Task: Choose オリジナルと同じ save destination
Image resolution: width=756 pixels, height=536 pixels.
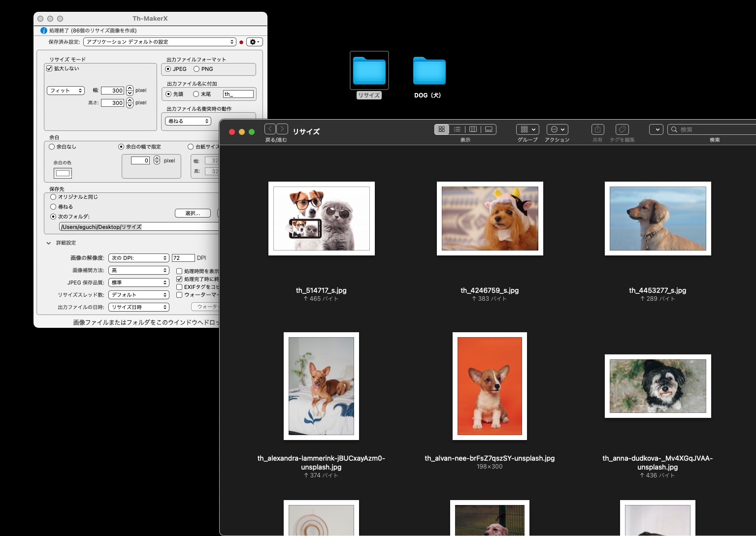Action: pyautogui.click(x=53, y=197)
